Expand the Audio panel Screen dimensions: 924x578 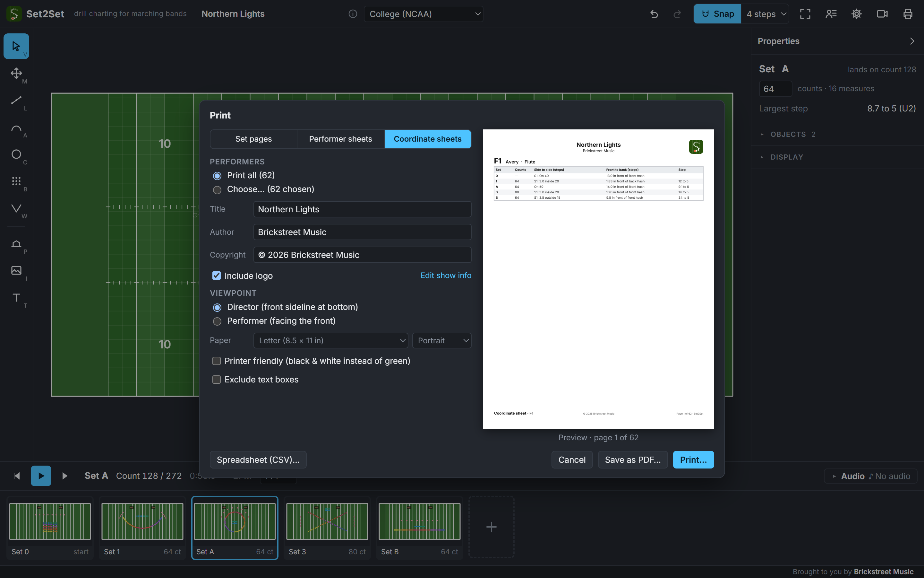870,476
